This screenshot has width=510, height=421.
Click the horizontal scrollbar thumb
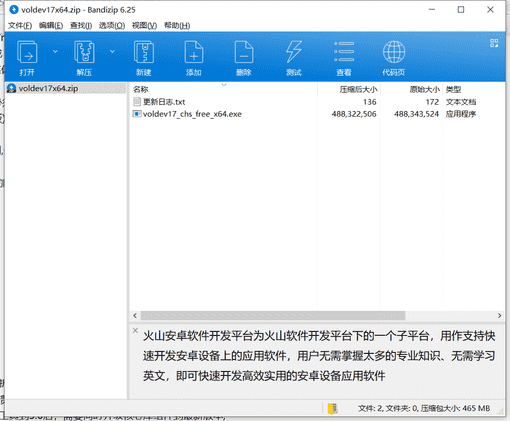[273, 315]
